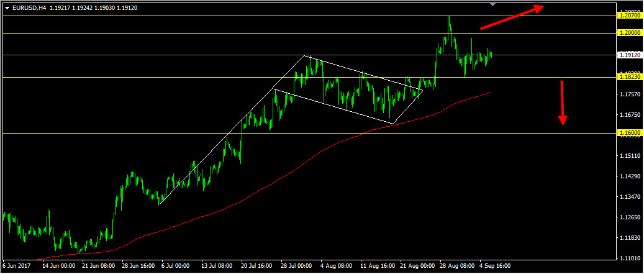This screenshot has height=274, width=644.
Task: Click the 28 Aug 08:00 time label
Action: [x=456, y=266]
